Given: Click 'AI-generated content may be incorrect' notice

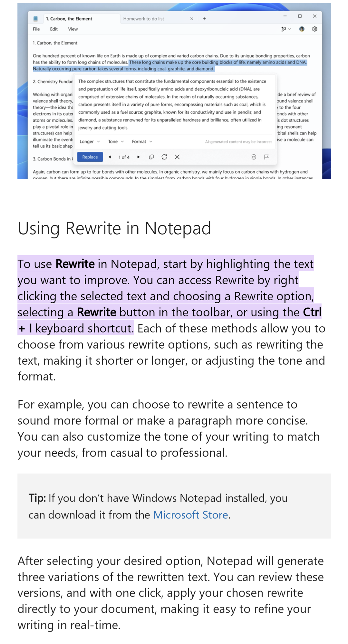Looking at the screenshot, I should (x=238, y=142).
